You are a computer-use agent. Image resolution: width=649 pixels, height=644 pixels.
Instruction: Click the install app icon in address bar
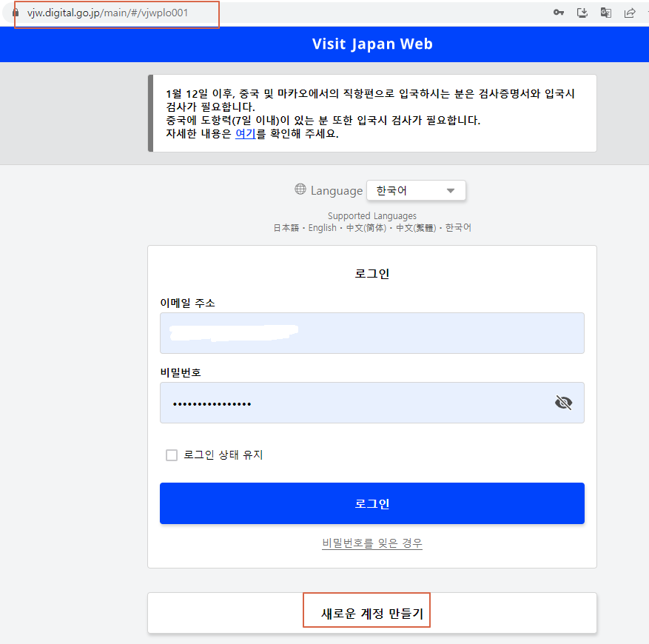582,13
